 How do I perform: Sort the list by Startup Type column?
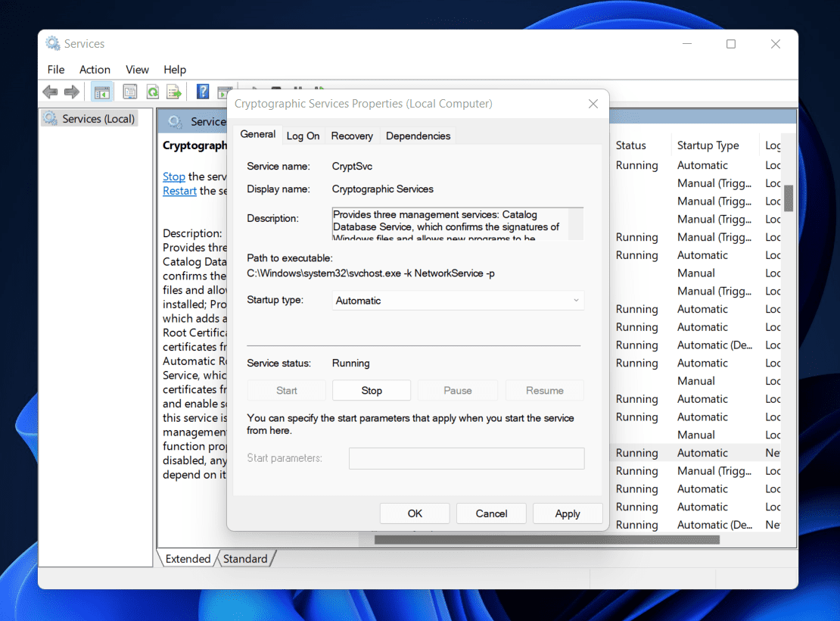tap(708, 145)
